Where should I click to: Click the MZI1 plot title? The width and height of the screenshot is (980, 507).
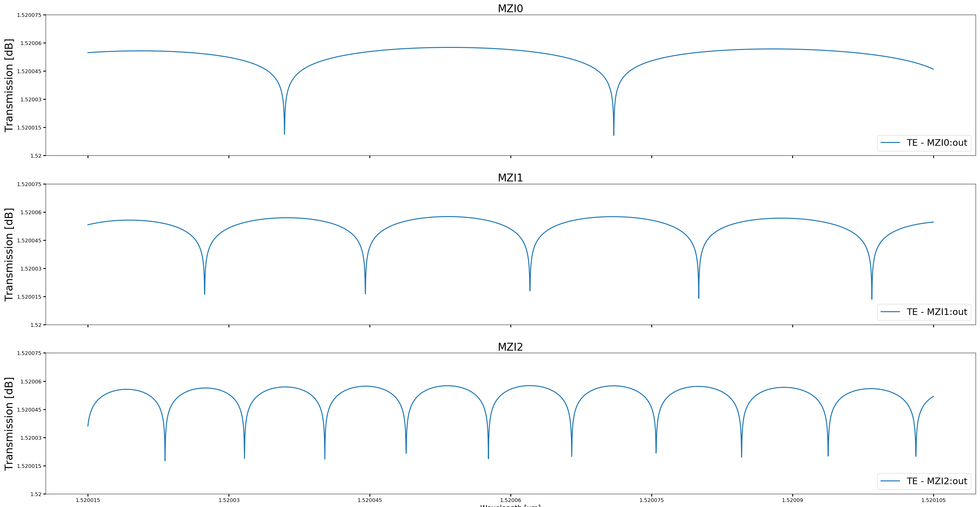point(510,178)
